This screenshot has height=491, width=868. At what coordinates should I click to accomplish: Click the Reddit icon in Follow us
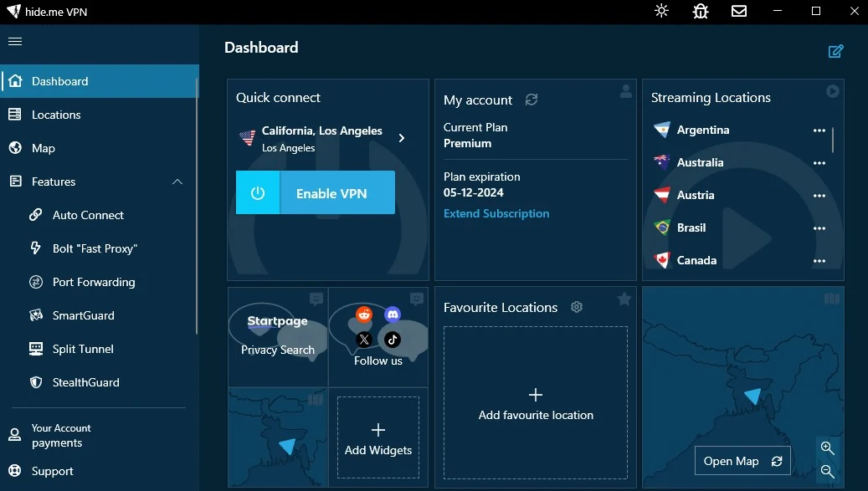[364, 315]
